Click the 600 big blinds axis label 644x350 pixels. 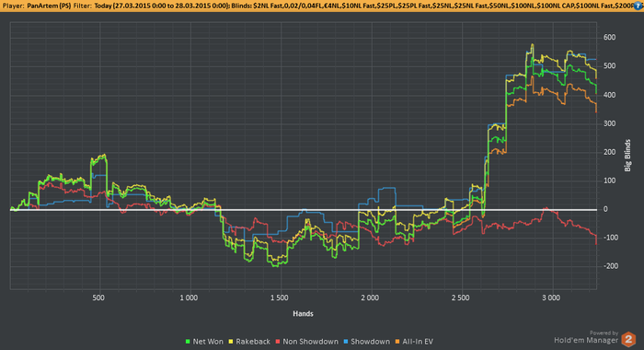(x=609, y=38)
